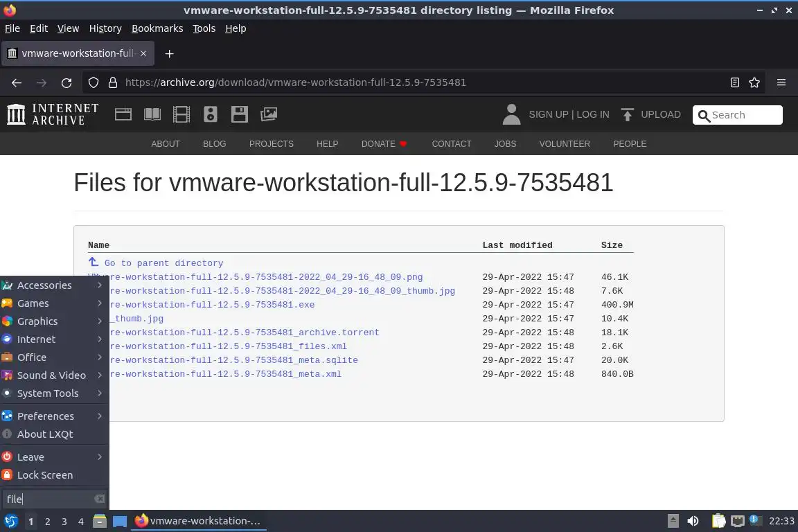This screenshot has height=532, width=798.
Task: Open the Edit menu
Action: point(39,28)
